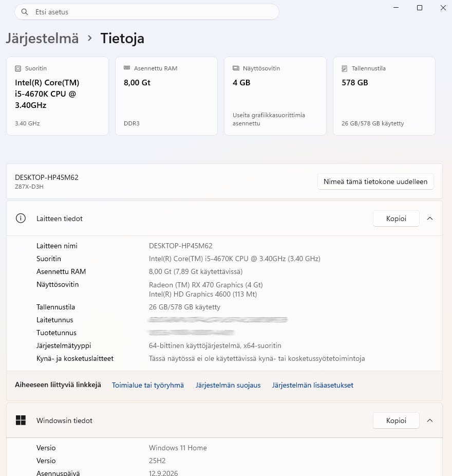Open Järjestelmän suojaus link

tap(228, 385)
